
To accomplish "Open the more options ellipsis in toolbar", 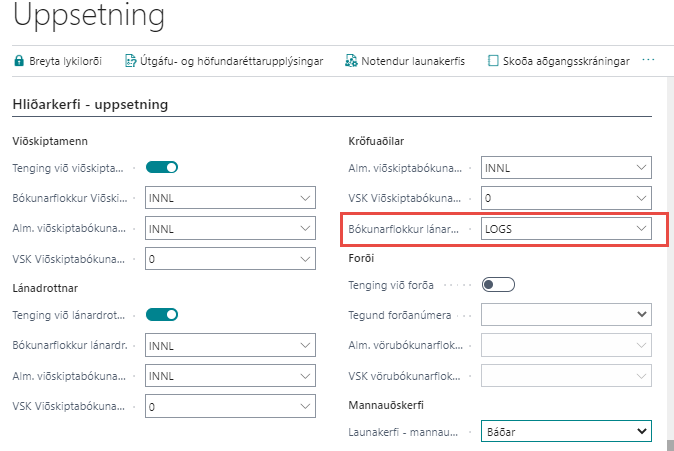I will [x=648, y=61].
